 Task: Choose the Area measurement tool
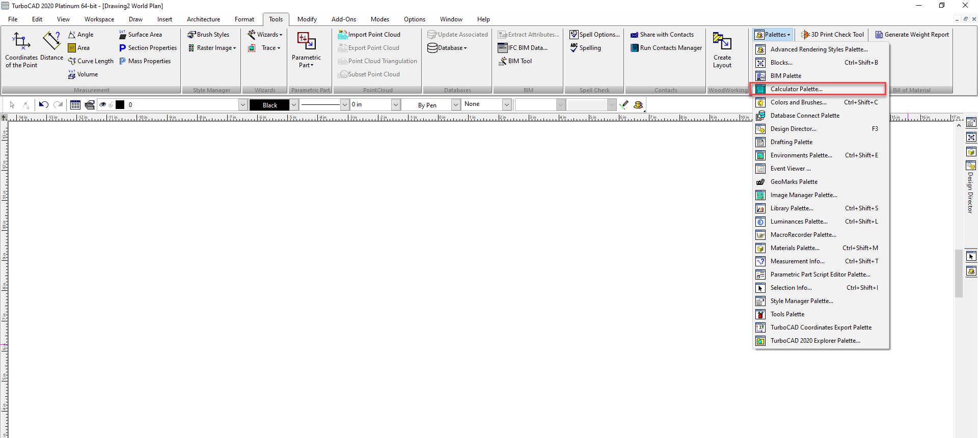(79, 48)
